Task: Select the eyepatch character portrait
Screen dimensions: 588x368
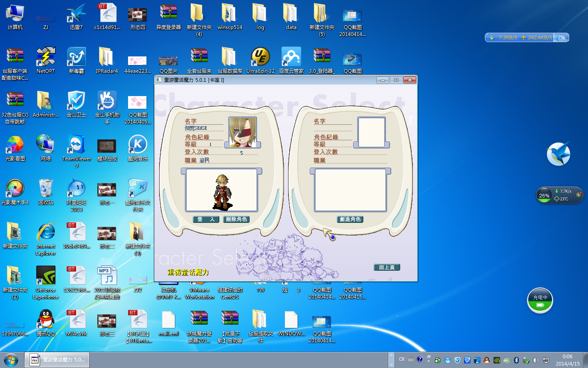Action: coord(243,132)
